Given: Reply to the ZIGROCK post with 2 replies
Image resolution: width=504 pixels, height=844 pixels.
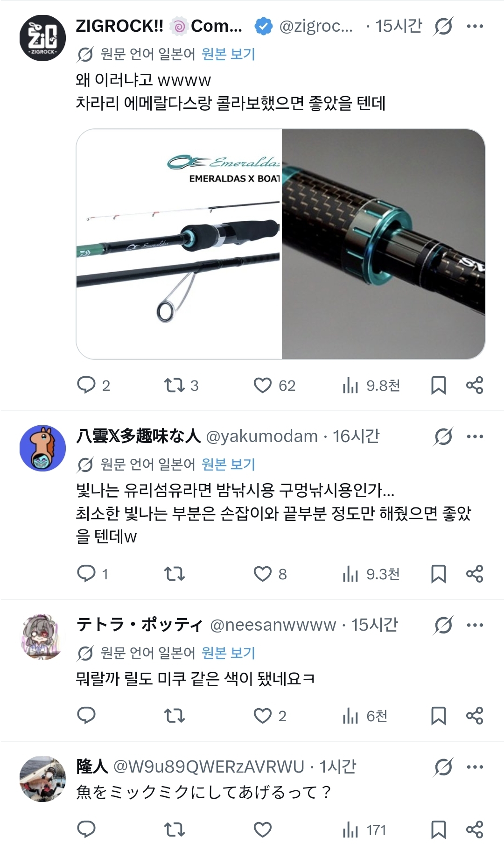Looking at the screenshot, I should click(86, 386).
